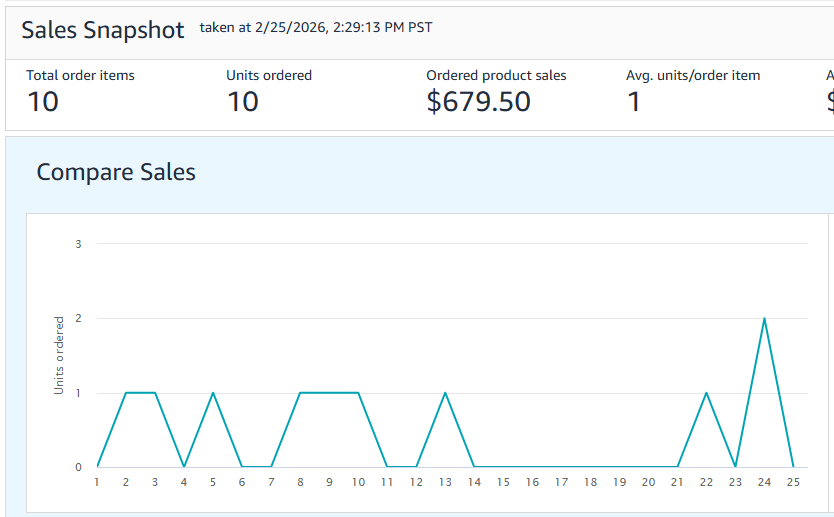Screen dimensions: 834x517
Task: Click the y-axis label 3
Action: click(78, 244)
